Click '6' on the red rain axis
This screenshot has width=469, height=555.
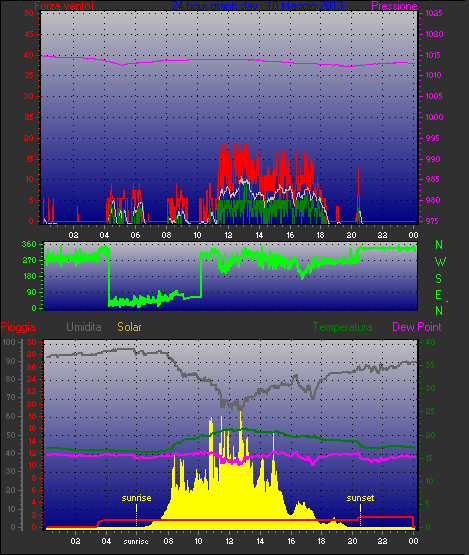[x=34, y=490]
